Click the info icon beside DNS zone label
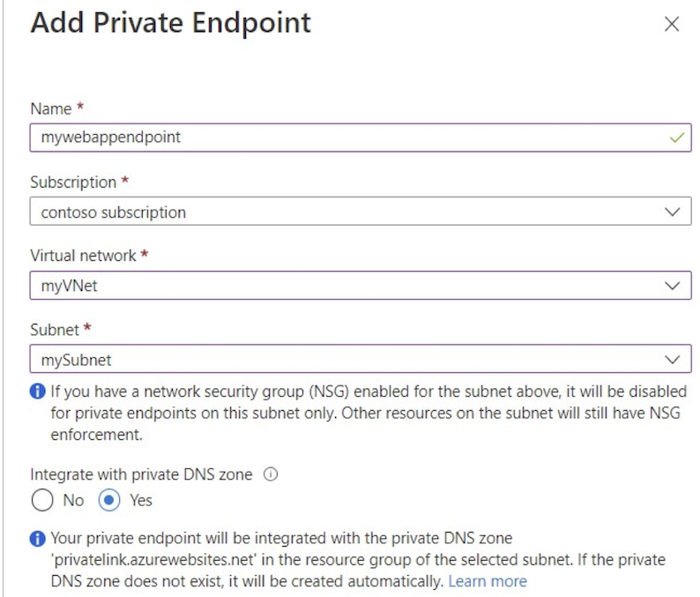 271,474
